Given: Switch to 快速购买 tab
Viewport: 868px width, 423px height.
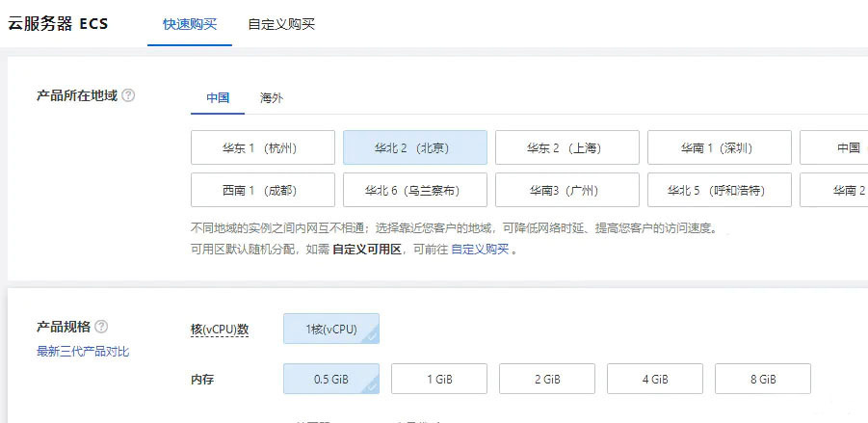Looking at the screenshot, I should click(x=190, y=23).
